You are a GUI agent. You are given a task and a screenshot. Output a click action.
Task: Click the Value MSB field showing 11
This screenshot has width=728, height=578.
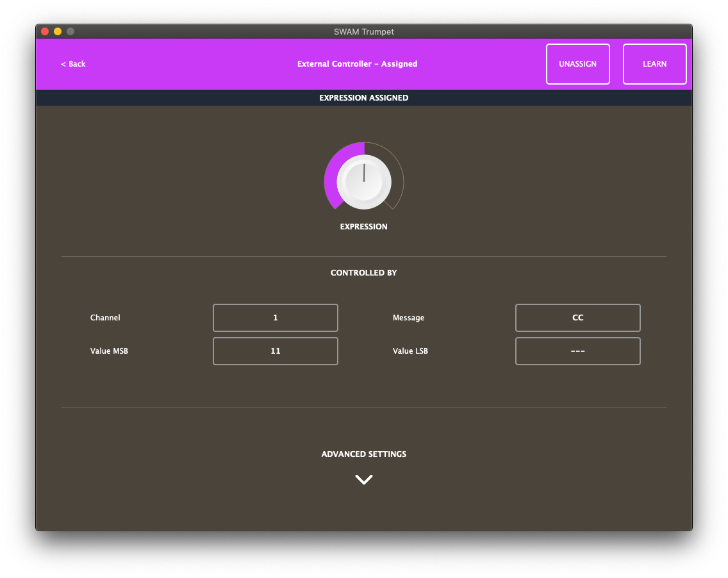tap(275, 351)
